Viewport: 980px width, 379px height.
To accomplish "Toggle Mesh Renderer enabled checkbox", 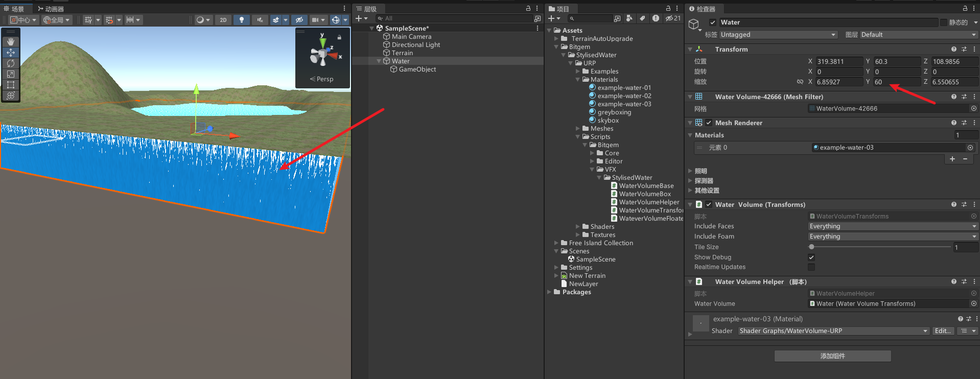I will pyautogui.click(x=709, y=123).
